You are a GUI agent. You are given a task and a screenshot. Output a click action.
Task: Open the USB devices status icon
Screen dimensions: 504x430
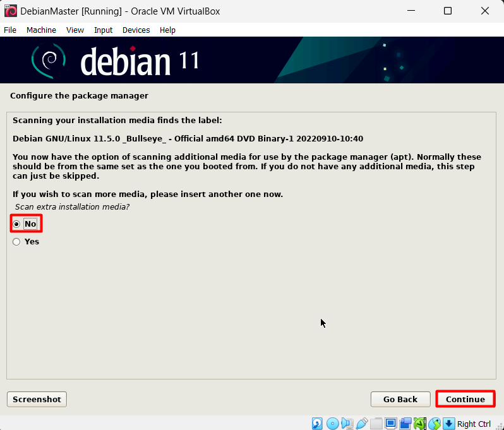[x=362, y=424]
